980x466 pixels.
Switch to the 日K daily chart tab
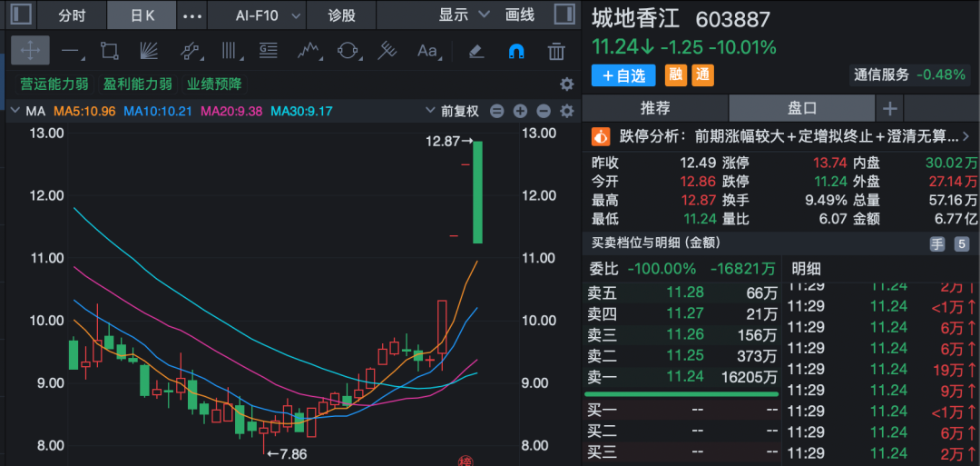point(142,15)
